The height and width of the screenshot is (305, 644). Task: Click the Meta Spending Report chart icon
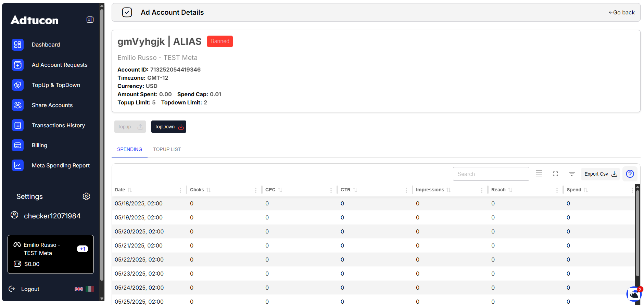click(x=17, y=165)
